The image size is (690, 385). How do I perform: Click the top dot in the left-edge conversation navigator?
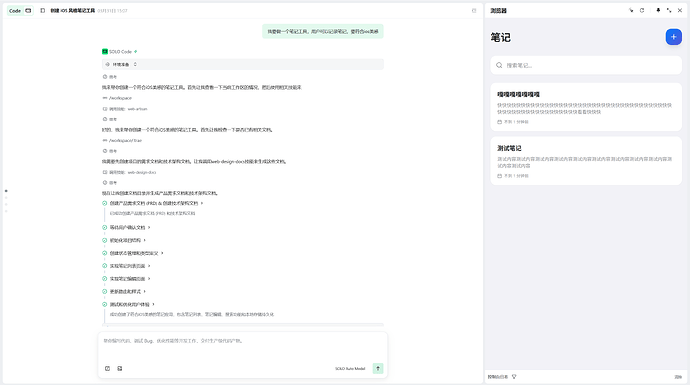6,191
